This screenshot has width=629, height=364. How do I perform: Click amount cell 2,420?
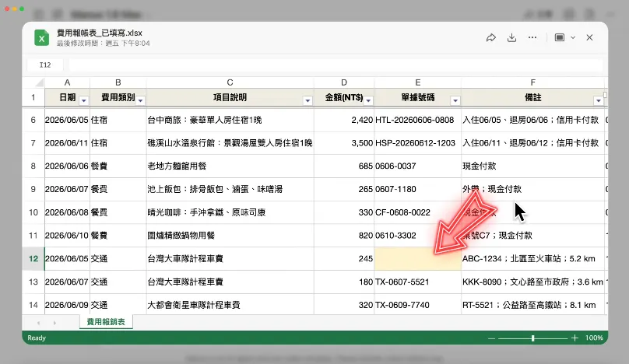click(x=344, y=120)
